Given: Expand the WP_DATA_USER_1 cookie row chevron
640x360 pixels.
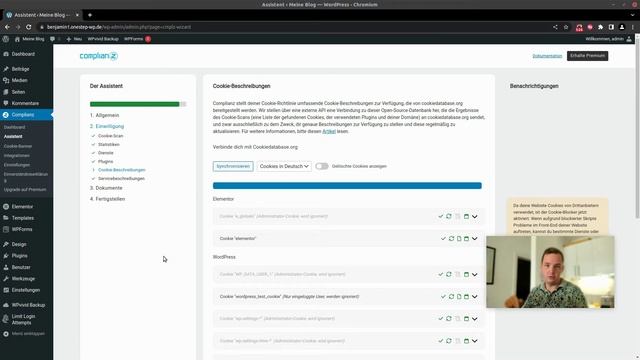Looking at the screenshot, I should coord(474,274).
